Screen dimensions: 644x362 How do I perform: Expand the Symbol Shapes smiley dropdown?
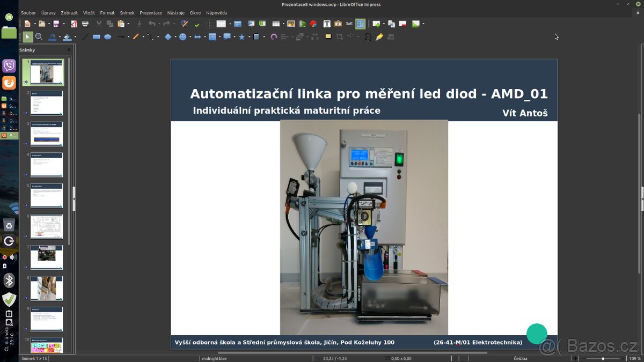click(190, 37)
